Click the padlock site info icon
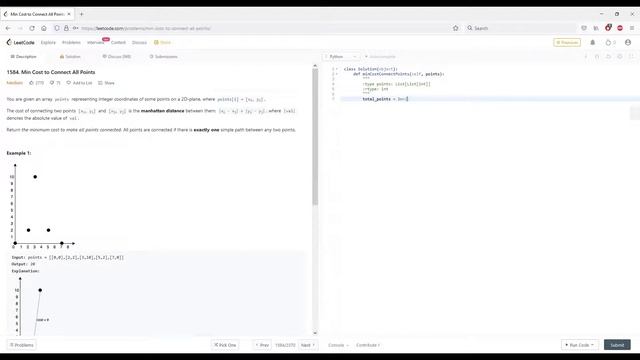 (x=66, y=28)
